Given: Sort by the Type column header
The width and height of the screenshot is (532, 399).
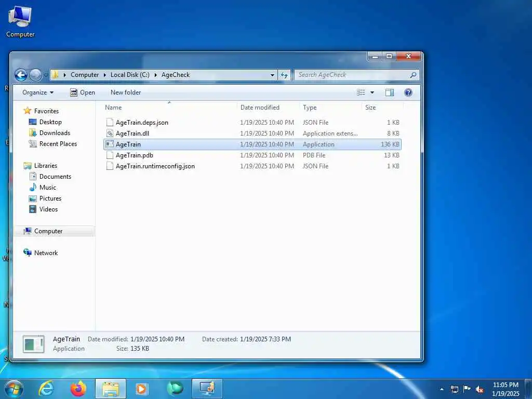Looking at the screenshot, I should [x=330, y=107].
